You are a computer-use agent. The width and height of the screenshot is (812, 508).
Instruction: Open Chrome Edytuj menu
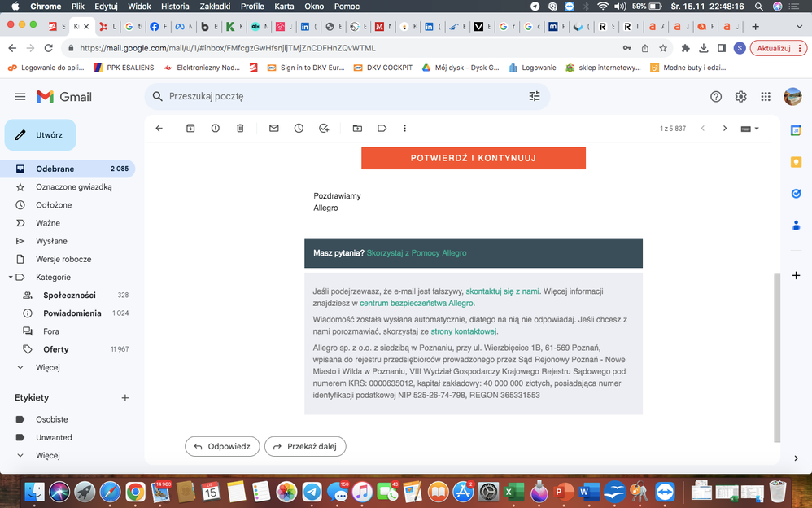tap(106, 7)
